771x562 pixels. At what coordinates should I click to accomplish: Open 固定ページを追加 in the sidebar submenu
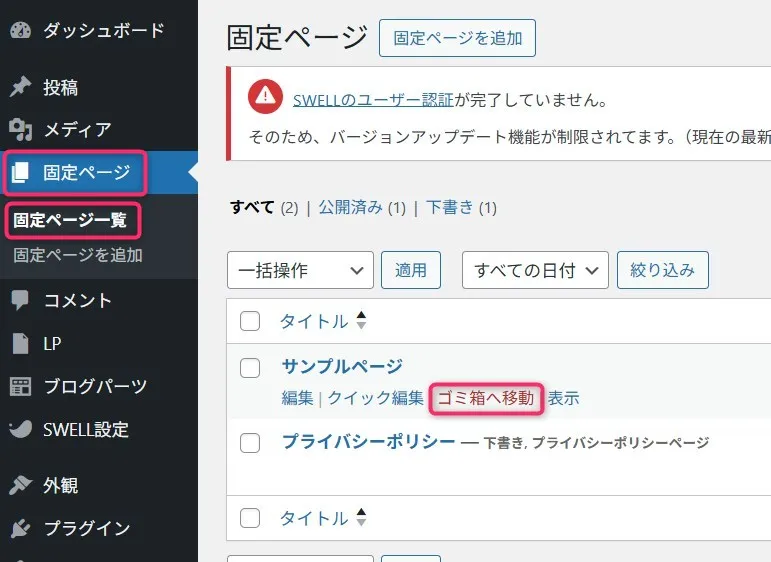tap(78, 255)
